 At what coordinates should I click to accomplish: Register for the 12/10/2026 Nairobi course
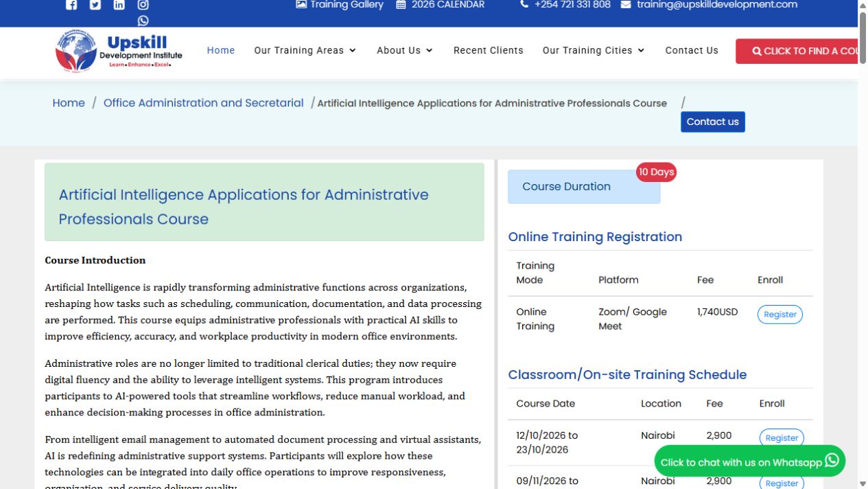pos(782,438)
